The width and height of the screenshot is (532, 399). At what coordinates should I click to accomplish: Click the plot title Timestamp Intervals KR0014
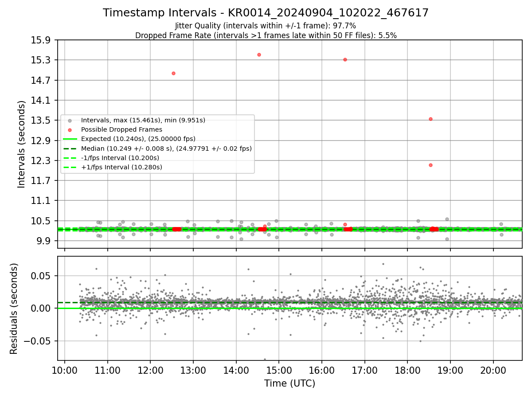266,13
